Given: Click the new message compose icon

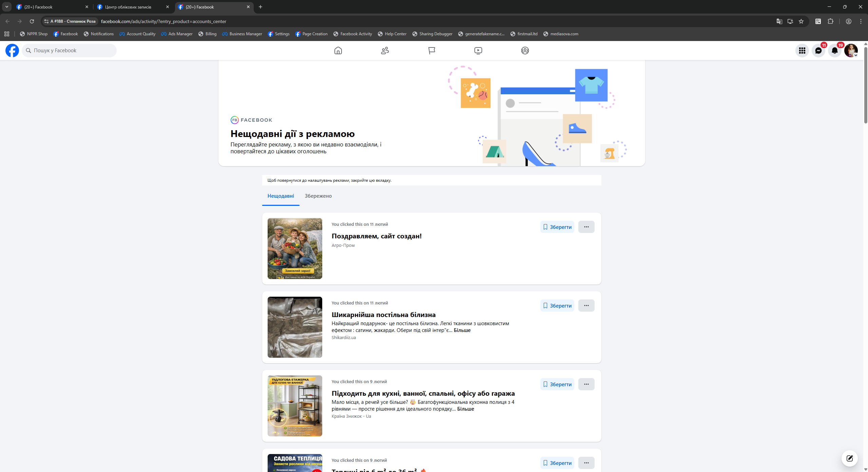Looking at the screenshot, I should 849,458.
